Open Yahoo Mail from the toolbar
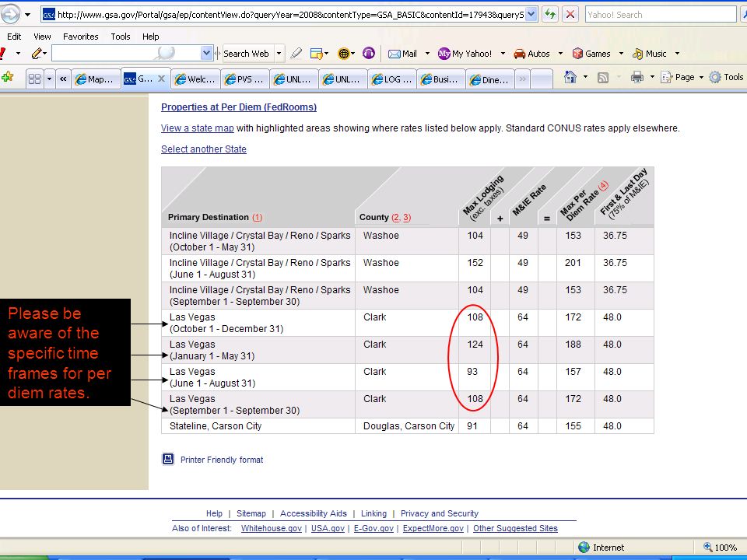The image size is (747, 560). pos(402,54)
